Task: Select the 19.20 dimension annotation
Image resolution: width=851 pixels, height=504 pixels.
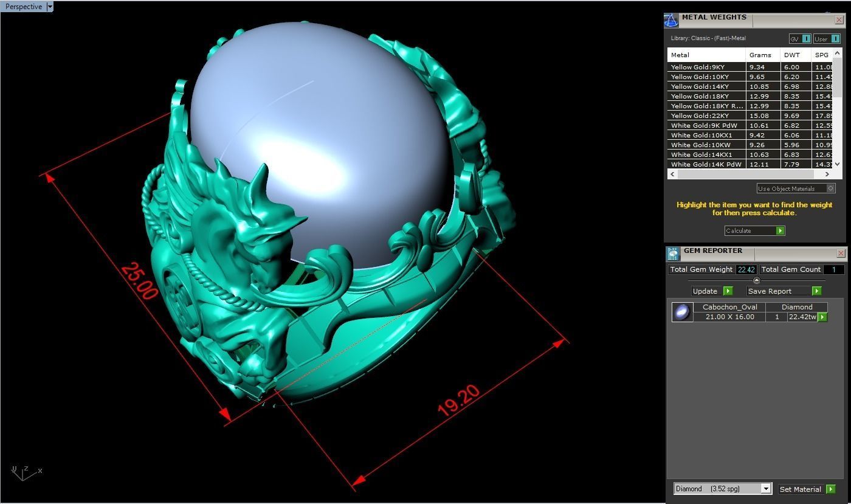Action: [x=458, y=401]
